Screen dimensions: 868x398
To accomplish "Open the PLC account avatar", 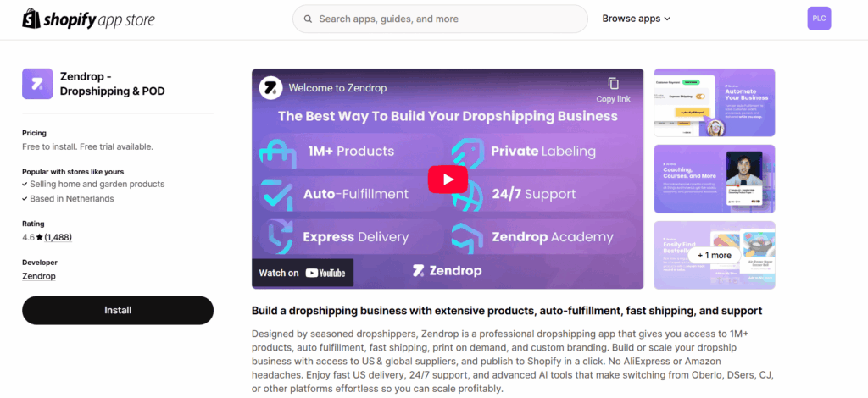I will point(819,18).
